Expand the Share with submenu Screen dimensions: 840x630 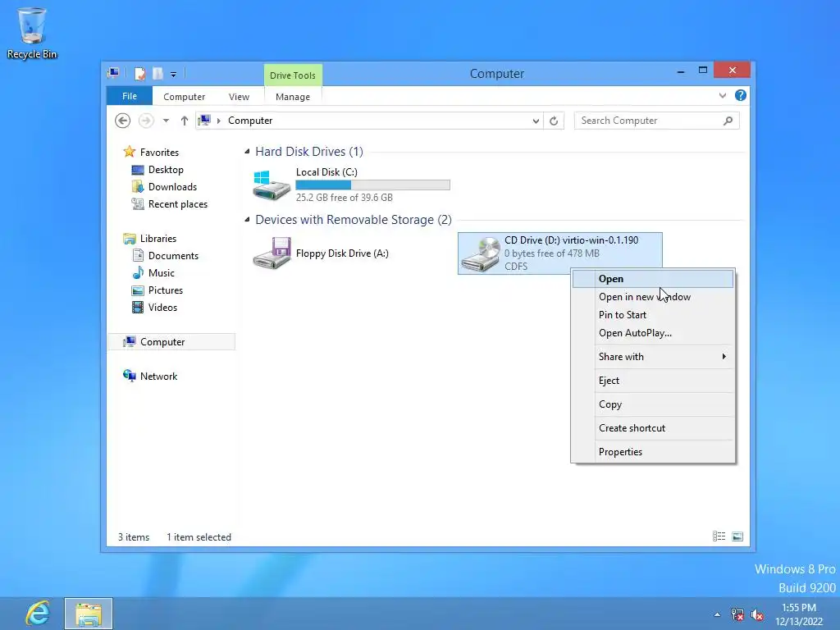click(652, 357)
